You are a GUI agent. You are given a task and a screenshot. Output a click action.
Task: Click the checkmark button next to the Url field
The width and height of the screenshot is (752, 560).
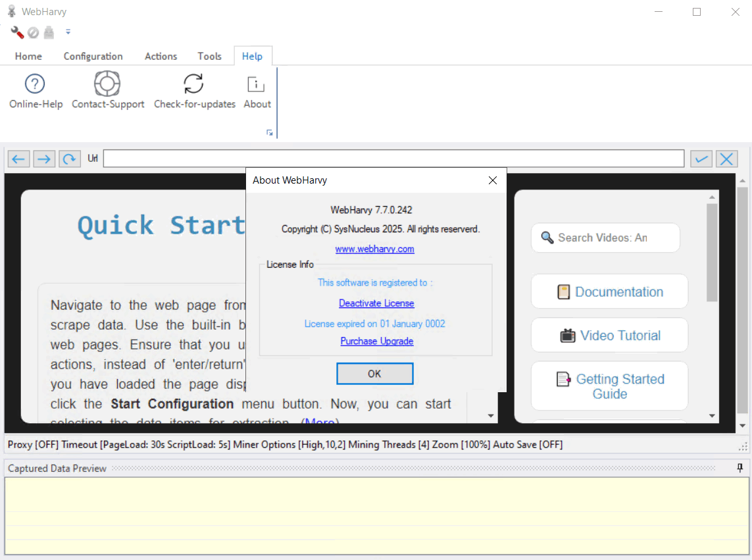point(701,159)
